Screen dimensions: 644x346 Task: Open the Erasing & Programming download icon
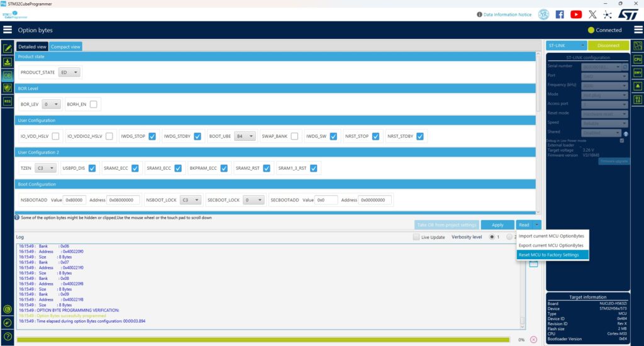[x=8, y=62]
